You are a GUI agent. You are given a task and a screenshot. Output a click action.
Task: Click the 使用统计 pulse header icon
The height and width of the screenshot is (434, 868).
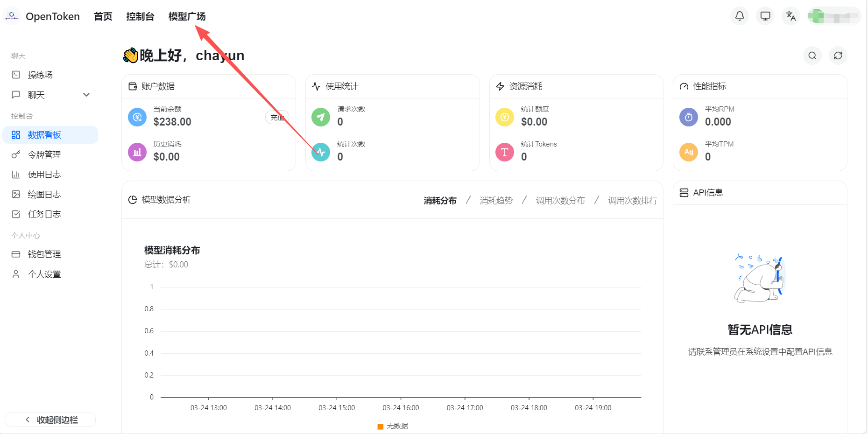[x=316, y=86]
